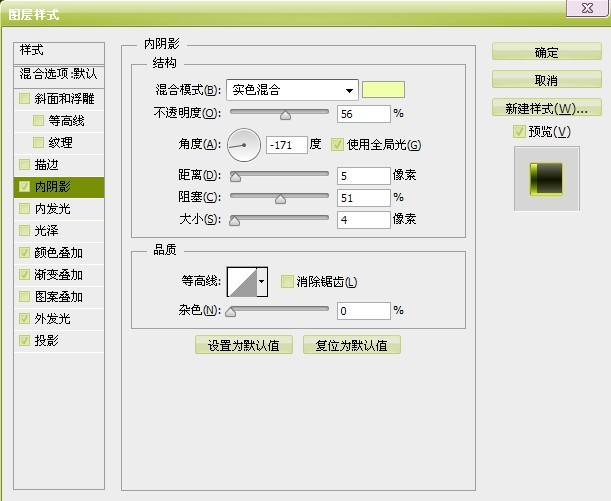Enable the 斜面和浮雕 checkbox
The height and width of the screenshot is (501, 611).
24,98
